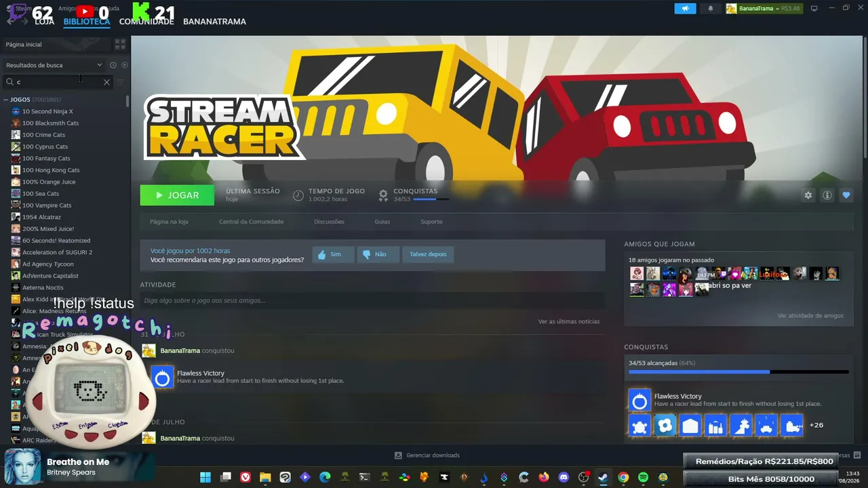Click the activity post input field
This screenshot has width=868, height=488.
[x=372, y=300]
